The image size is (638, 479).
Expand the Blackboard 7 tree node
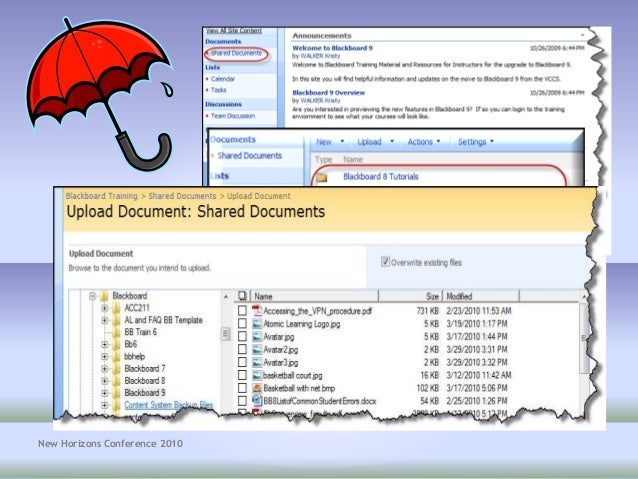(x=105, y=369)
